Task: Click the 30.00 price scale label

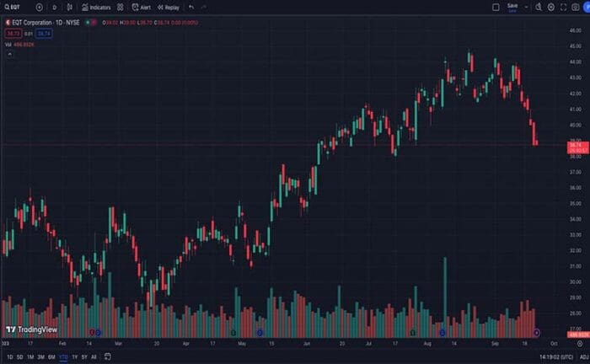Action: [x=576, y=282]
